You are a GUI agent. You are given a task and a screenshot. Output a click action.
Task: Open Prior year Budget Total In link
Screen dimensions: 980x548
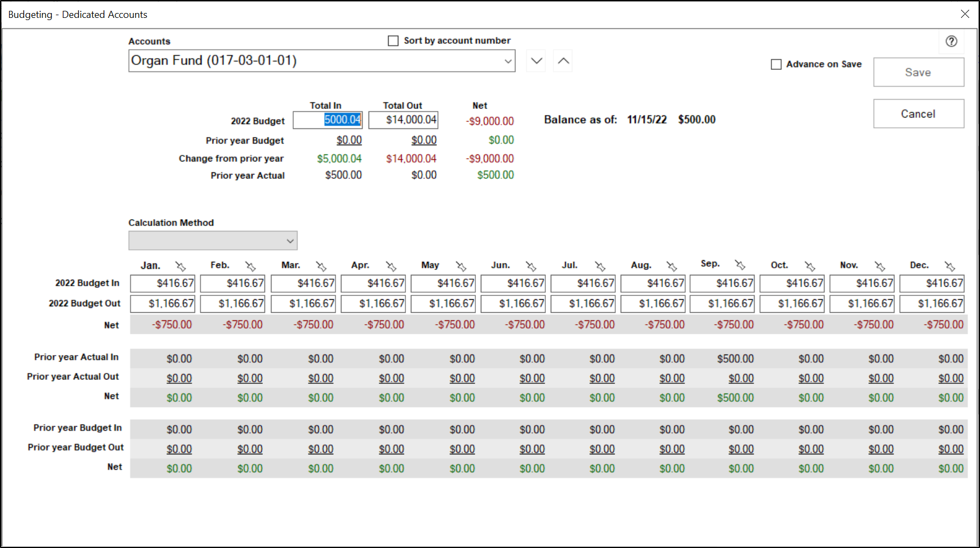coord(349,140)
